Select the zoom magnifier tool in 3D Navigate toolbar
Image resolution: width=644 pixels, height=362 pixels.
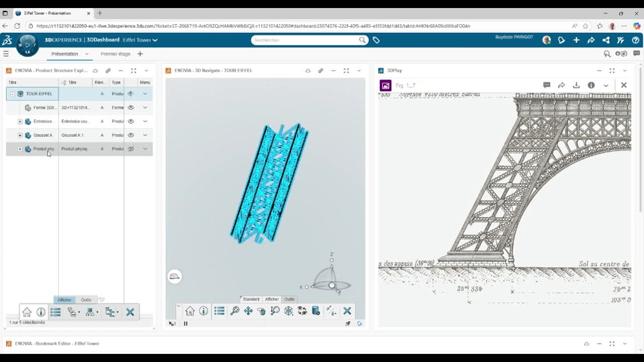coord(275,311)
